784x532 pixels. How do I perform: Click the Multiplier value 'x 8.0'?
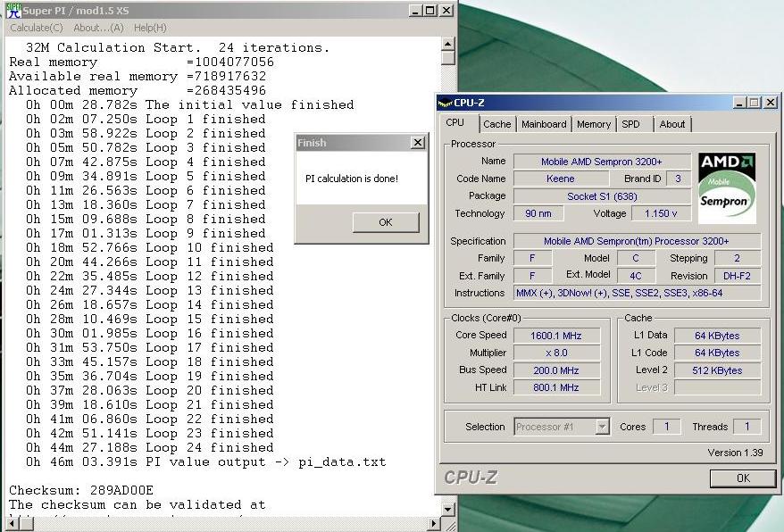click(x=556, y=353)
